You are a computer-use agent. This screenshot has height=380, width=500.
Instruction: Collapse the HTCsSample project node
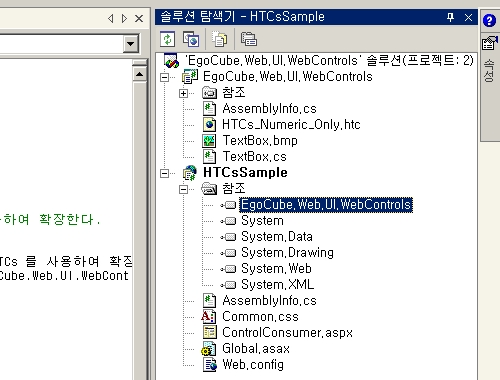point(164,173)
